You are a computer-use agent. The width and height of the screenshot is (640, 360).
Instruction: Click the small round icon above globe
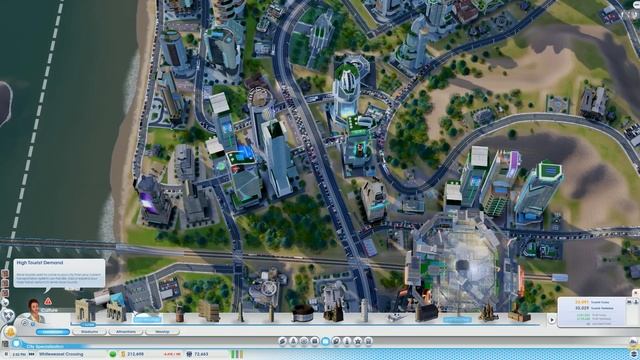click(x=5, y=303)
